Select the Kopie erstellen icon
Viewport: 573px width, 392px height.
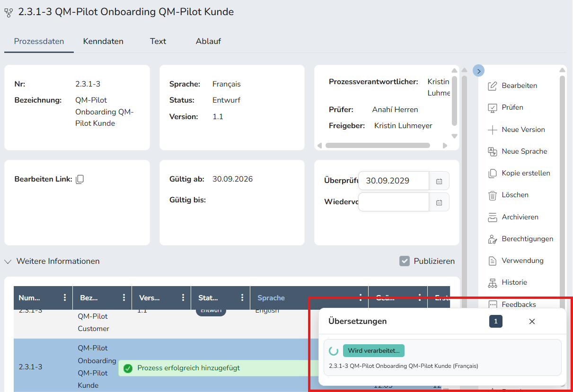[493, 173]
